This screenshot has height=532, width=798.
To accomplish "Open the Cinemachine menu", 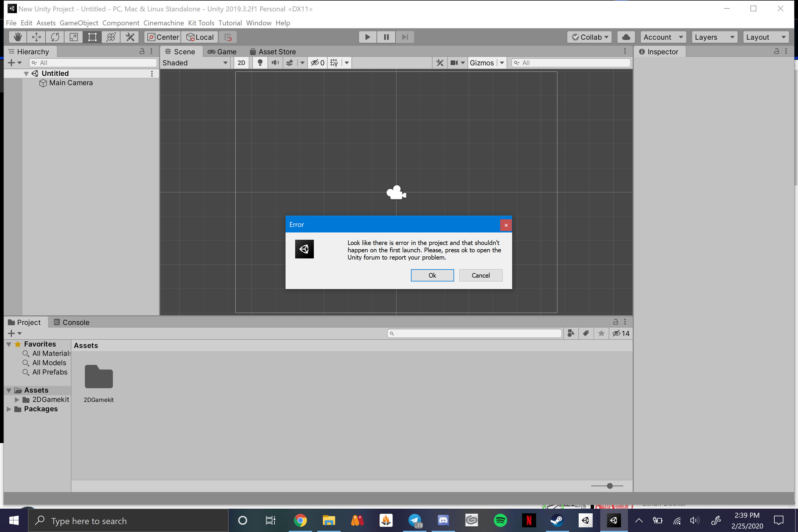I will [x=164, y=23].
